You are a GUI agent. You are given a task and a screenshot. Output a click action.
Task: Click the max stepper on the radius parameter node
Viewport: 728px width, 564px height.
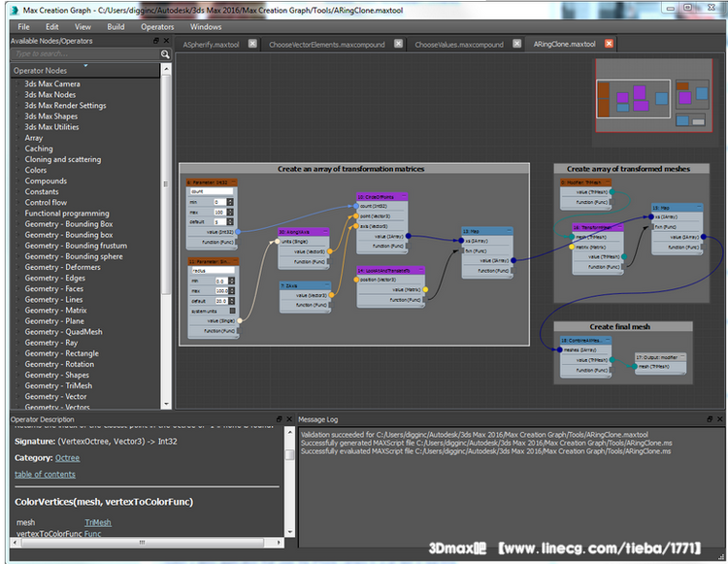232,290
